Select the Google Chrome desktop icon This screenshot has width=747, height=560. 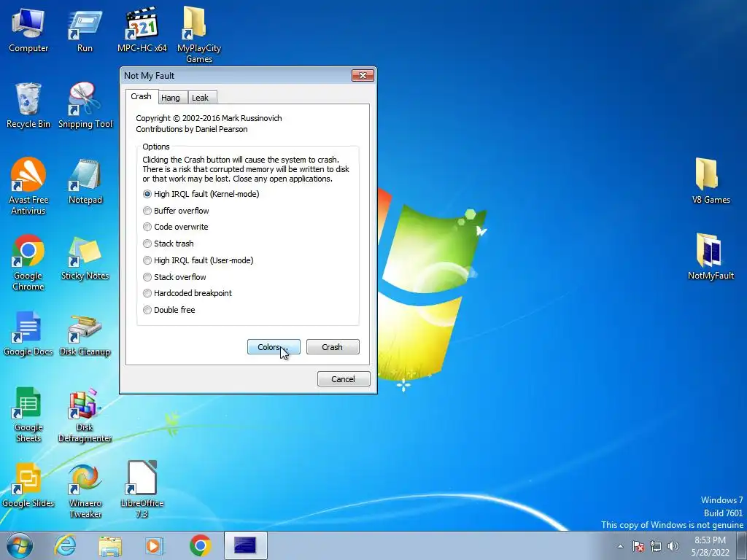pyautogui.click(x=28, y=262)
